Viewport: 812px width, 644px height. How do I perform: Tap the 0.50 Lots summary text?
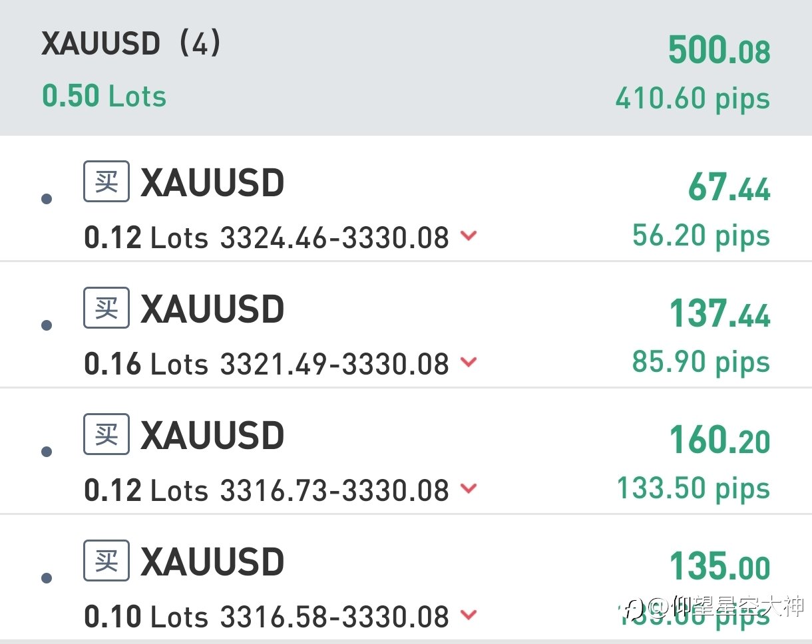pos(104,96)
